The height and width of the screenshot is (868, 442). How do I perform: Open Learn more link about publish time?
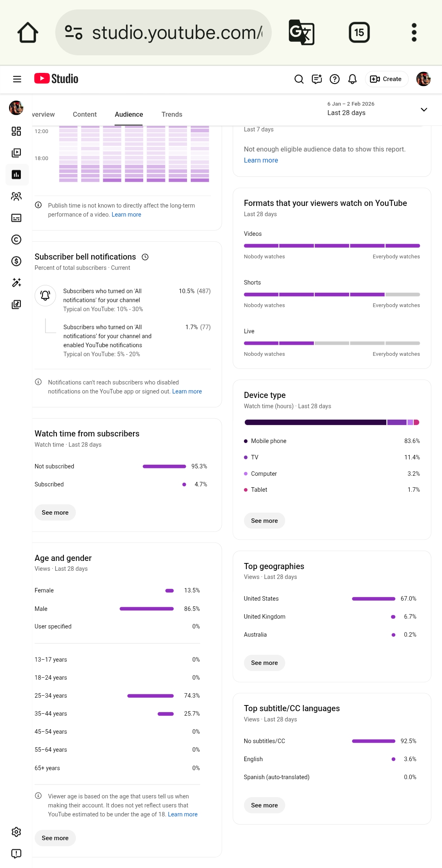(x=126, y=215)
